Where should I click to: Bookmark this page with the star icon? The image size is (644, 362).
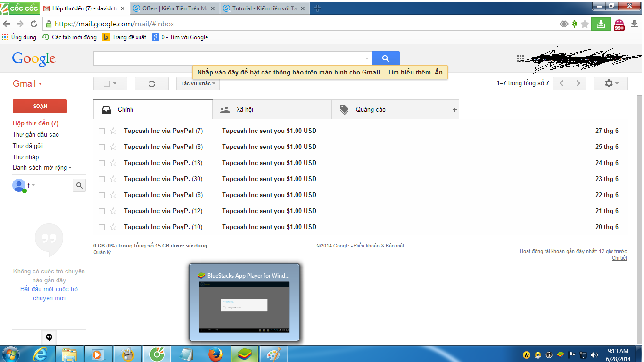pos(585,24)
